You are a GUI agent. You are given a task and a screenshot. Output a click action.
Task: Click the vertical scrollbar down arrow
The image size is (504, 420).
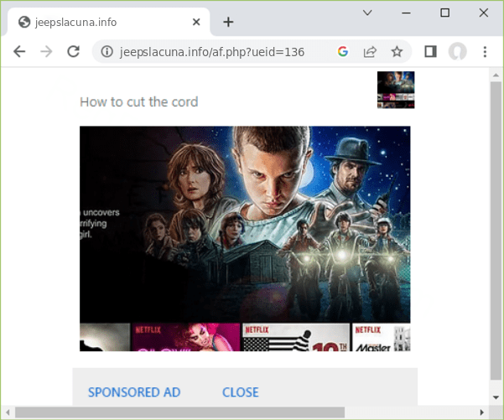496,397
